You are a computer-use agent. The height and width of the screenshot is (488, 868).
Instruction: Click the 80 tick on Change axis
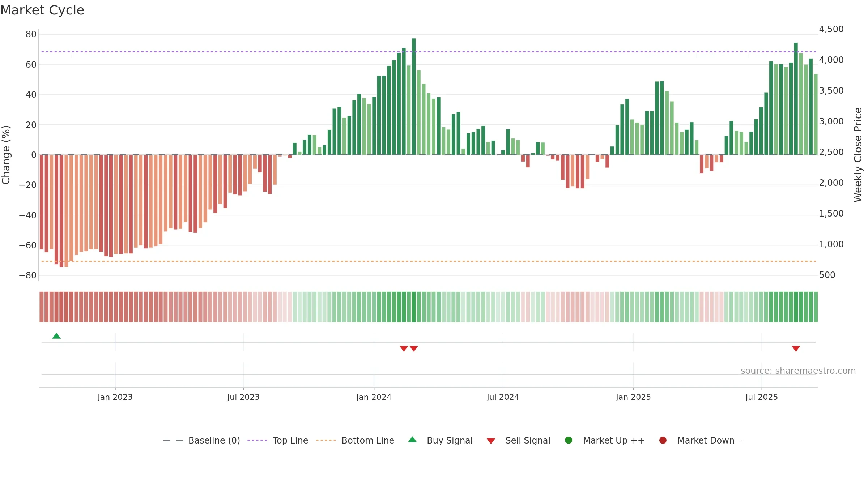coord(31,34)
